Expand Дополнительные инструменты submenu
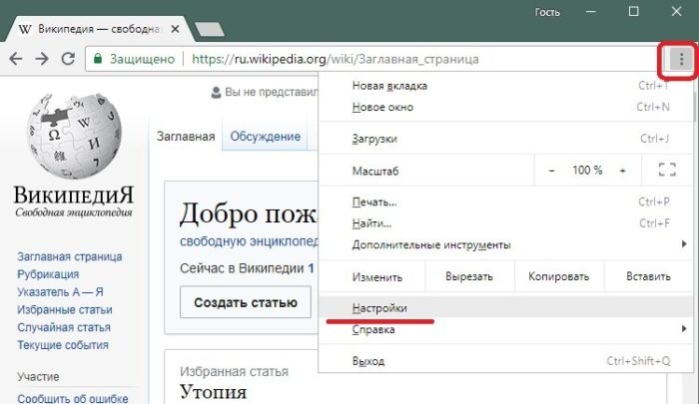Image resolution: width=699 pixels, height=404 pixels. click(x=506, y=244)
